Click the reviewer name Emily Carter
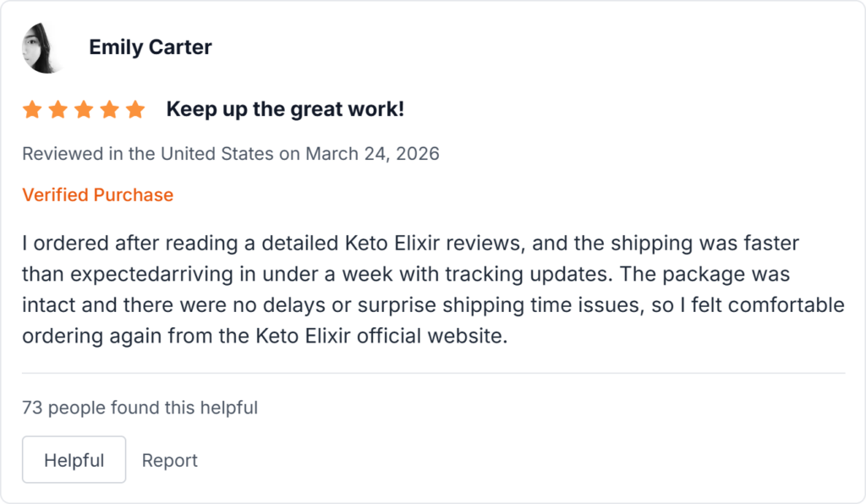Viewport: 866px width, 504px height. [x=151, y=47]
